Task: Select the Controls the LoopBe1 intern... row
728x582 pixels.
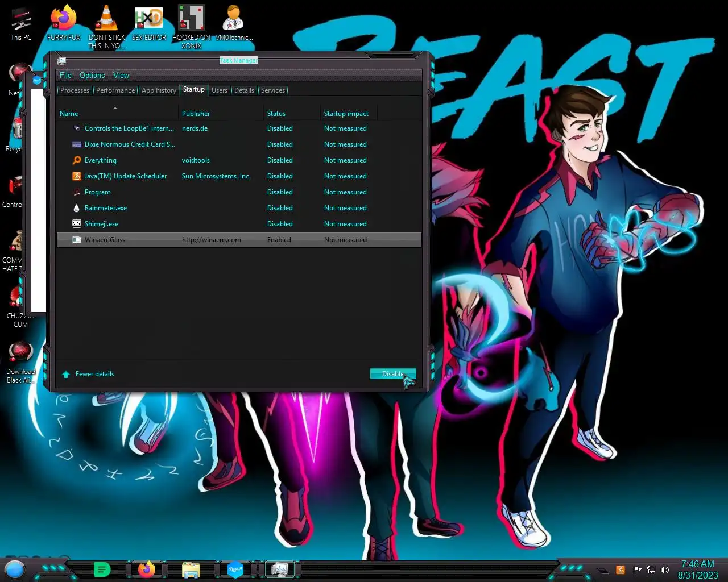Action: click(x=239, y=128)
